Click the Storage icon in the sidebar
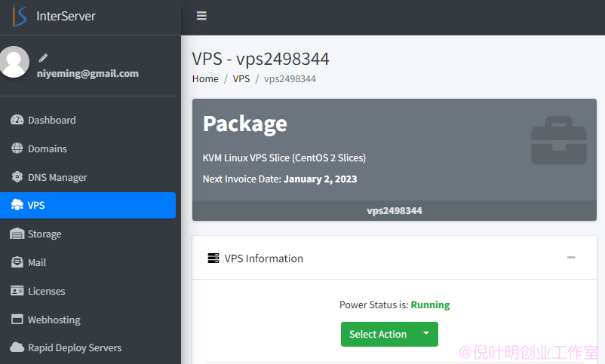Image resolution: width=605 pixels, height=364 pixels. point(17,234)
